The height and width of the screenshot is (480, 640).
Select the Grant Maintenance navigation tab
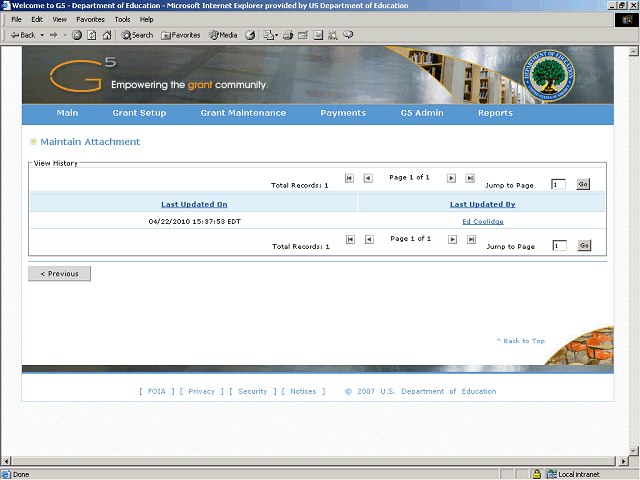pyautogui.click(x=243, y=113)
